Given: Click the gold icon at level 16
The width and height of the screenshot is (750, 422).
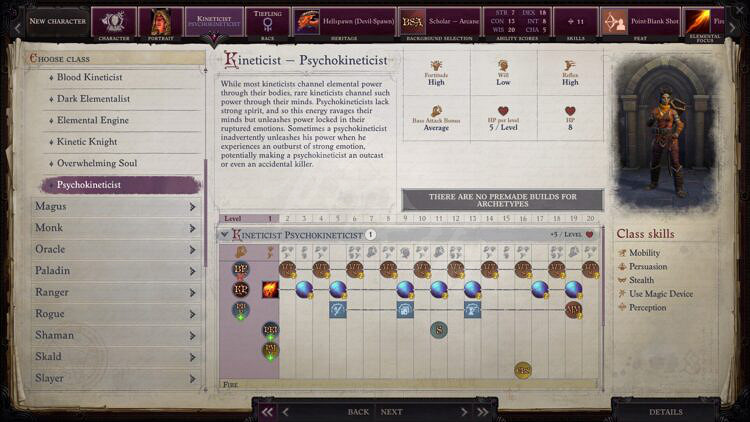Looking at the screenshot, I should [x=523, y=370].
